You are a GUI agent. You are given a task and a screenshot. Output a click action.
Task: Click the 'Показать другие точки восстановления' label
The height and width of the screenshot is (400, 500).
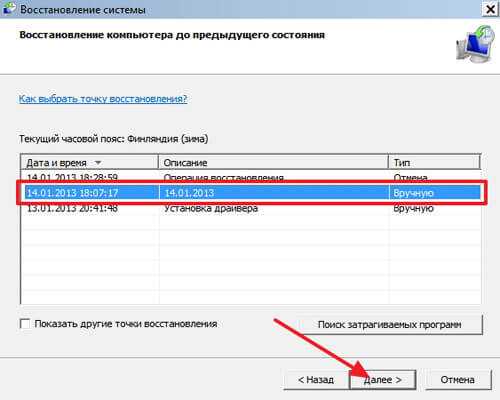tap(126, 324)
